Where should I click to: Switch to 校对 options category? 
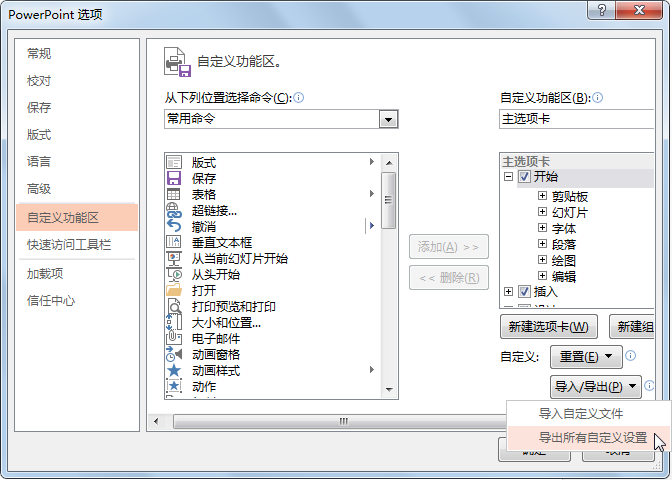click(77, 81)
